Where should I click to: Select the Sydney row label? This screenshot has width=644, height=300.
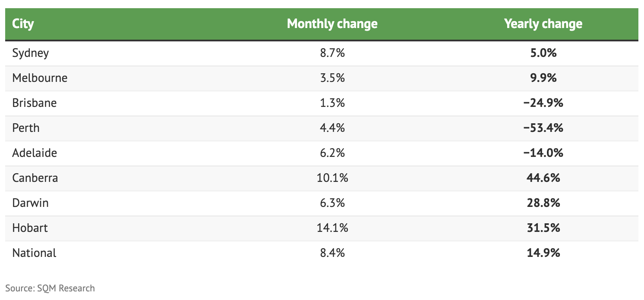(31, 53)
